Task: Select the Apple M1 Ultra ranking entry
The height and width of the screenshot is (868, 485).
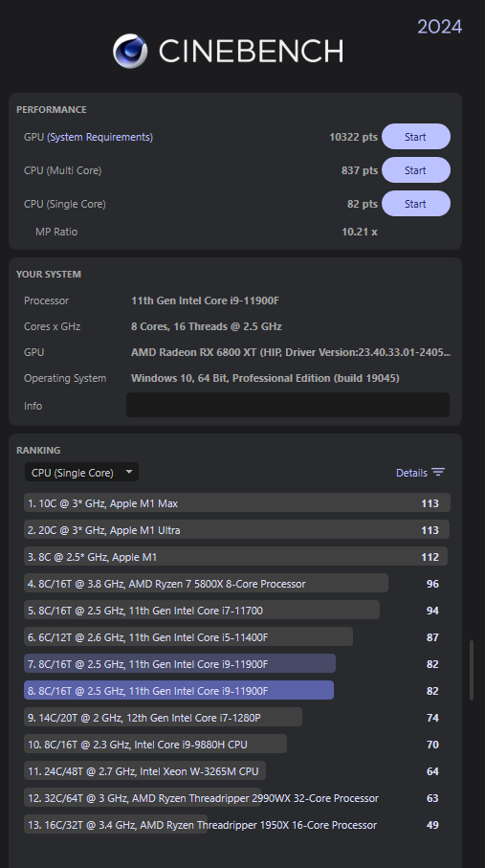Action: point(237,530)
